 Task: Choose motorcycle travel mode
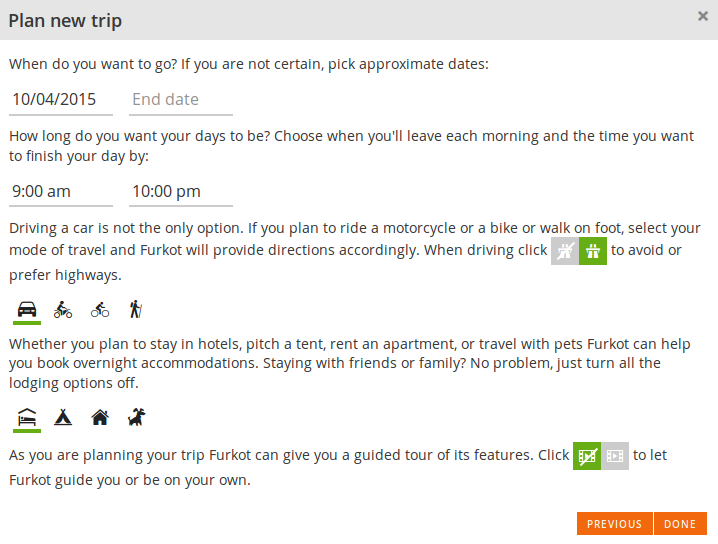pyautogui.click(x=63, y=309)
